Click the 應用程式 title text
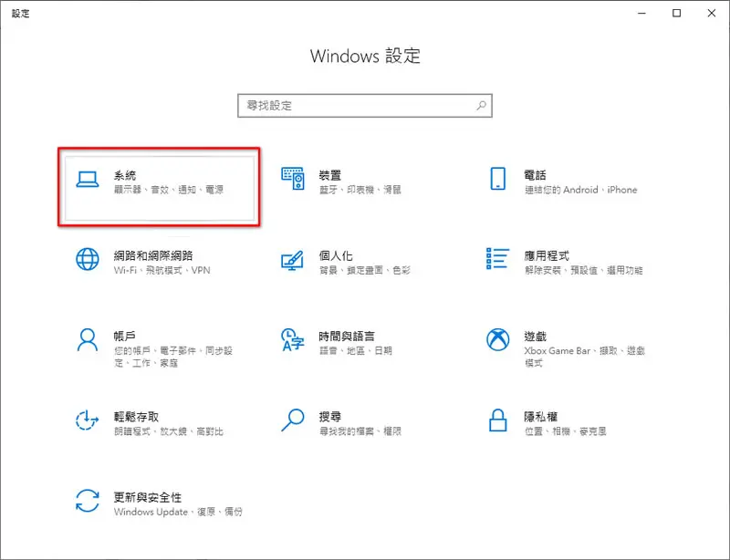Viewport: 730px width, 560px height. click(546, 256)
